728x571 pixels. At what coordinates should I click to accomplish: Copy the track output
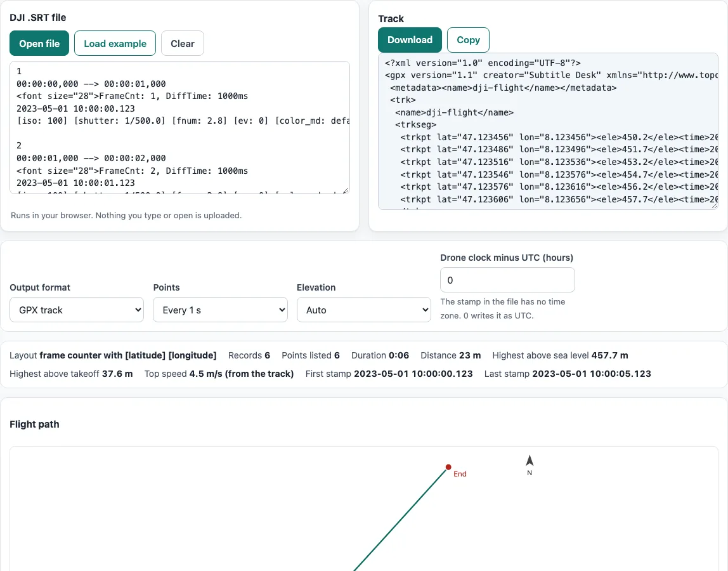click(x=468, y=40)
